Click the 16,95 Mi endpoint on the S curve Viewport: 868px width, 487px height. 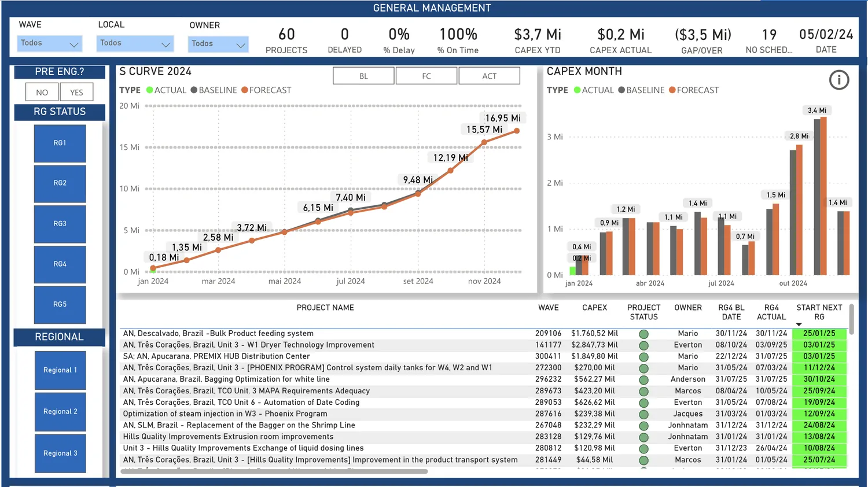click(517, 131)
